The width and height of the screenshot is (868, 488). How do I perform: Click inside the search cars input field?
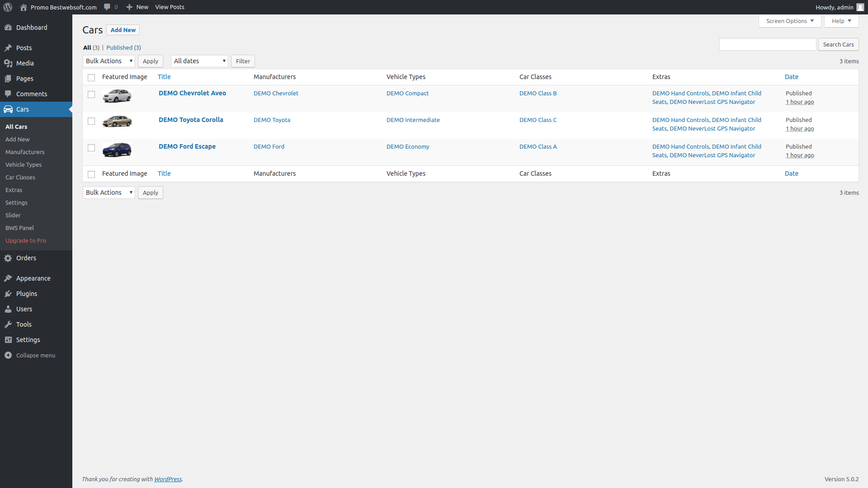pos(768,44)
